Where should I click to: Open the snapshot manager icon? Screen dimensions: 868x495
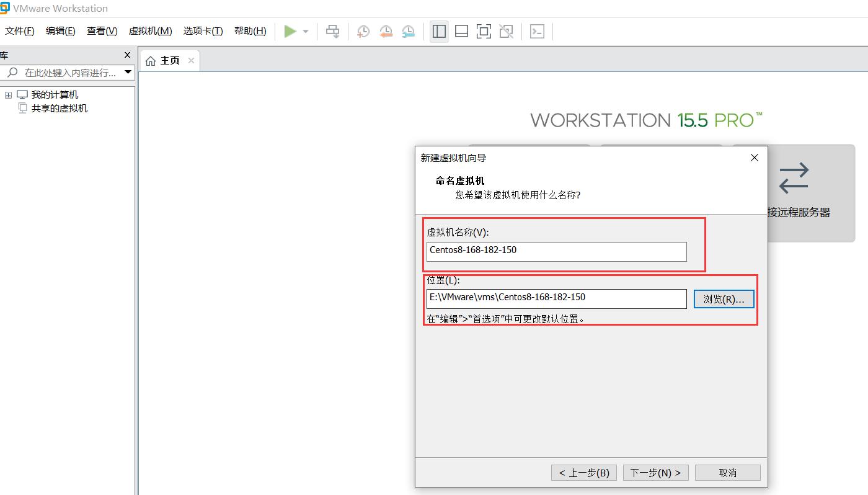(x=409, y=31)
